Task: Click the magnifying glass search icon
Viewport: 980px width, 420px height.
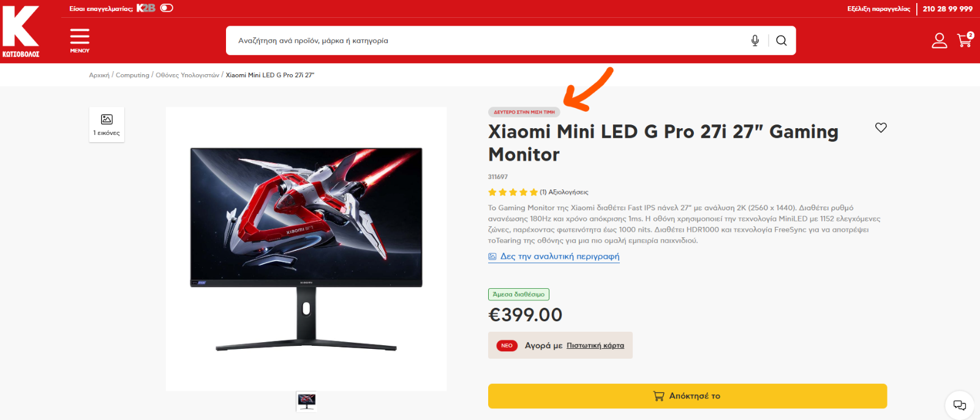Action: [x=781, y=40]
